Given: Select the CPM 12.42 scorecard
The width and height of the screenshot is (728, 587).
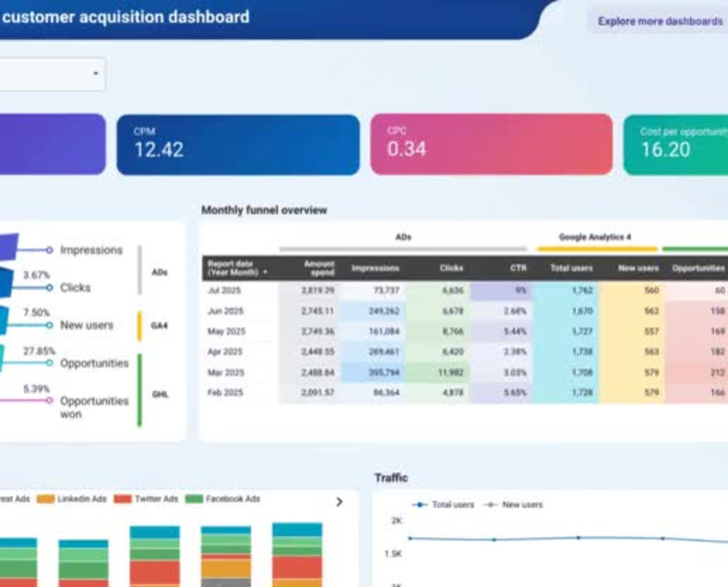Looking at the screenshot, I should pos(238,144).
